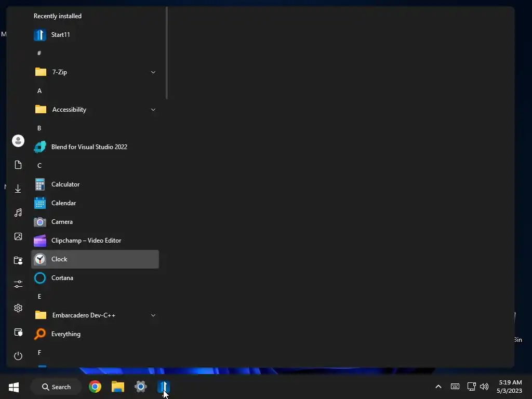Click the Recently installed heading
Image resolution: width=532 pixels, height=399 pixels.
[x=58, y=16]
